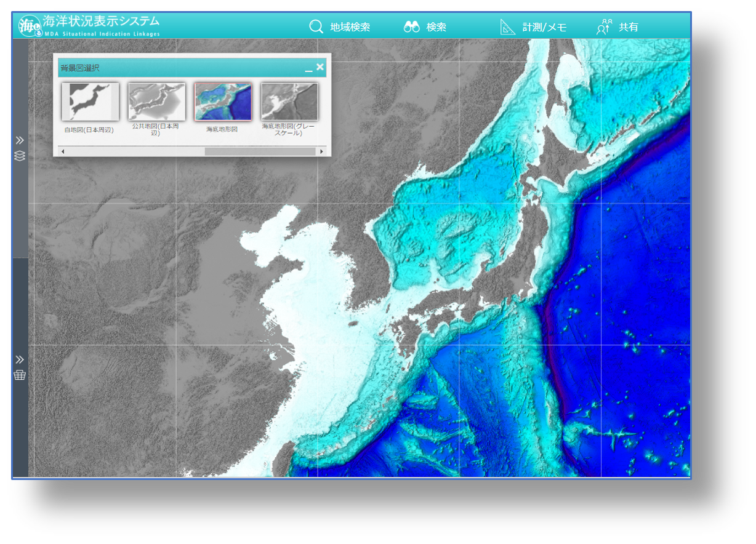Click the magnifier icon for 地域検索

[x=316, y=27]
